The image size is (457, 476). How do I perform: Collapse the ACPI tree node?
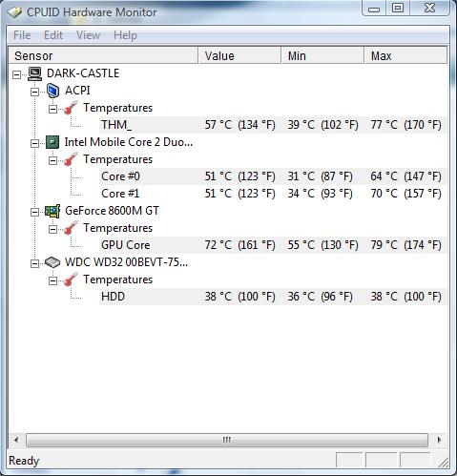click(34, 92)
